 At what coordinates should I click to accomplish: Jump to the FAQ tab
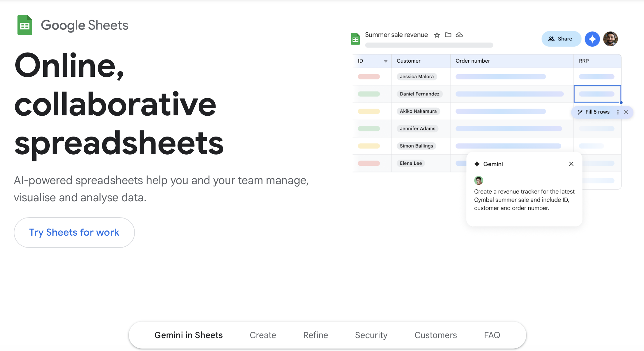492,335
